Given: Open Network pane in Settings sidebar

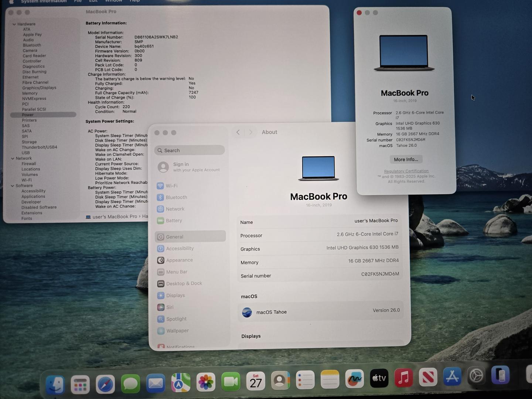Looking at the screenshot, I should (x=190, y=209).
